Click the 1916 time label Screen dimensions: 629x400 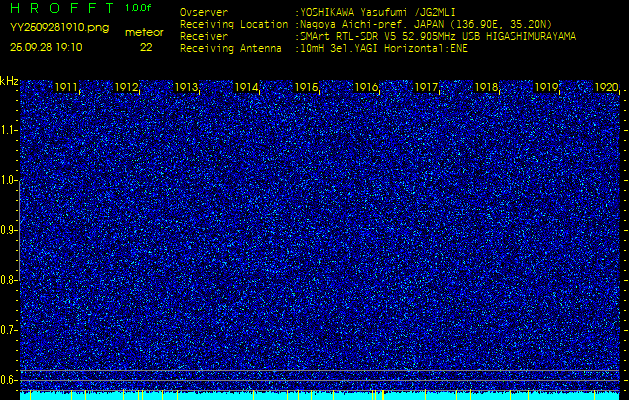coord(366,87)
